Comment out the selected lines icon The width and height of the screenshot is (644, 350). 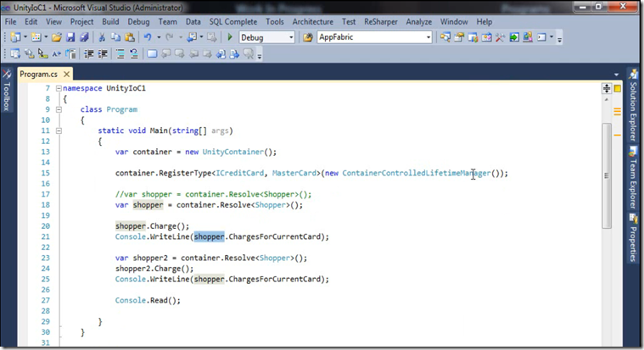point(120,53)
